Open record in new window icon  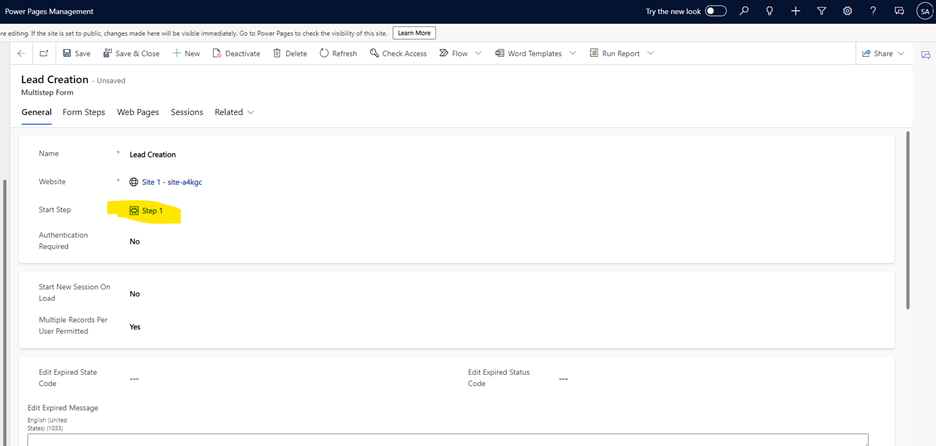tap(44, 53)
